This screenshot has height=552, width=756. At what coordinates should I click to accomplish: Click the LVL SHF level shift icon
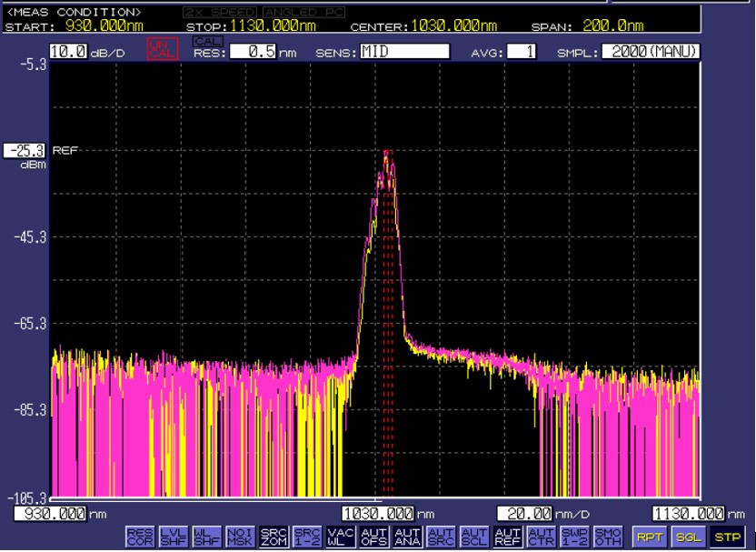(173, 537)
